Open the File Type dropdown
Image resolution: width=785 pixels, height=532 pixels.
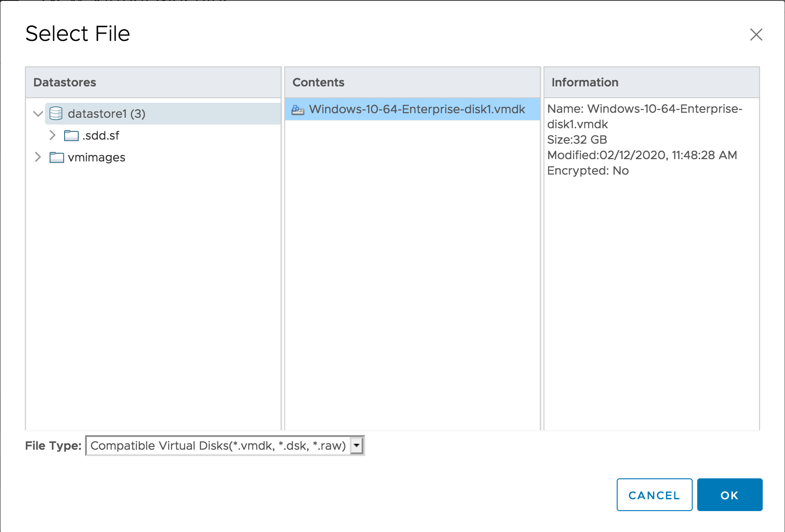[x=225, y=446]
